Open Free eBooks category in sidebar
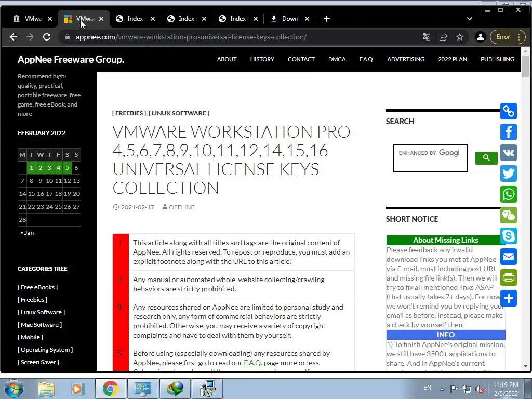Image resolution: width=532 pixels, height=399 pixels. (x=37, y=287)
